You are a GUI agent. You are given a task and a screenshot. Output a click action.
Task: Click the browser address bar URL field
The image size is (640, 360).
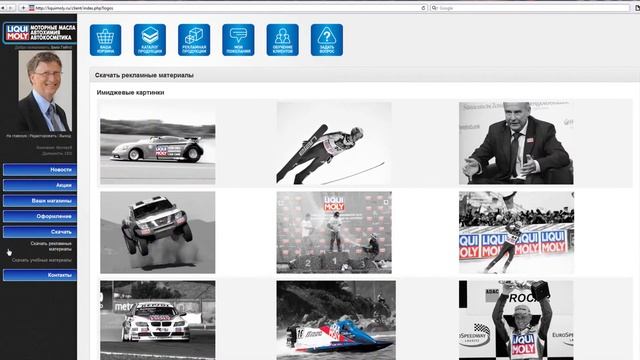[x=227, y=8]
